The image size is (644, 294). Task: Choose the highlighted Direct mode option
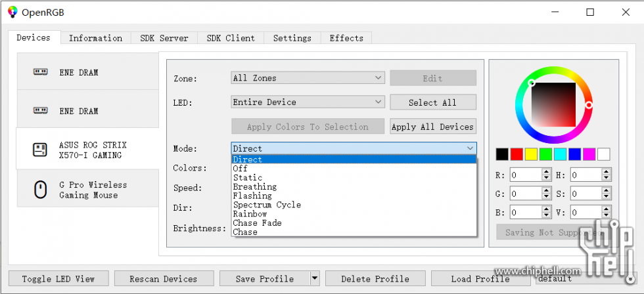[x=354, y=159]
